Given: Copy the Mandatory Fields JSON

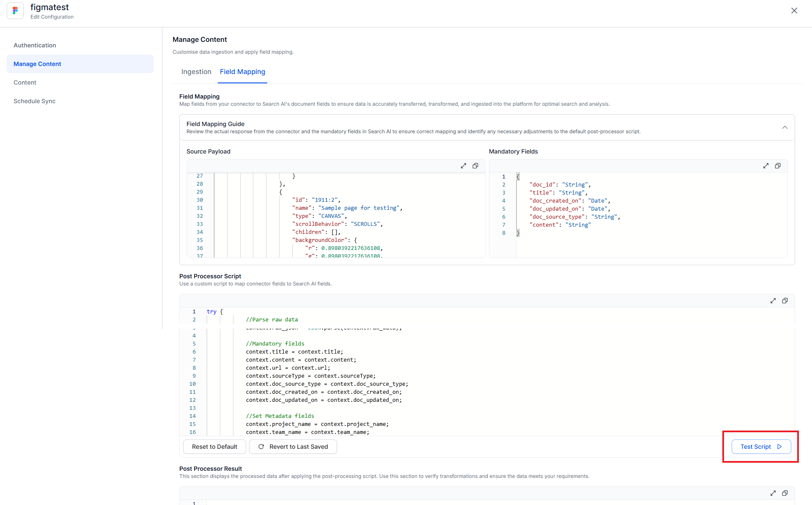Looking at the screenshot, I should (778, 166).
